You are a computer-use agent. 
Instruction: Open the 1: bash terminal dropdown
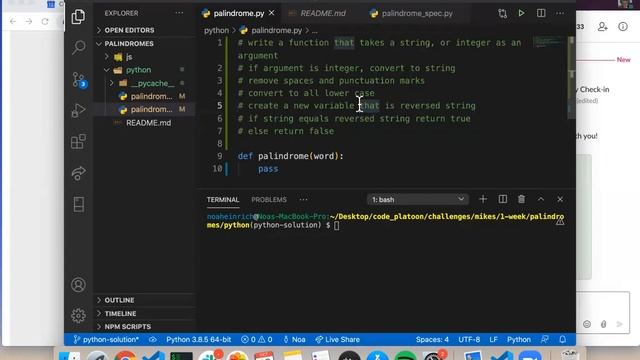point(418,199)
